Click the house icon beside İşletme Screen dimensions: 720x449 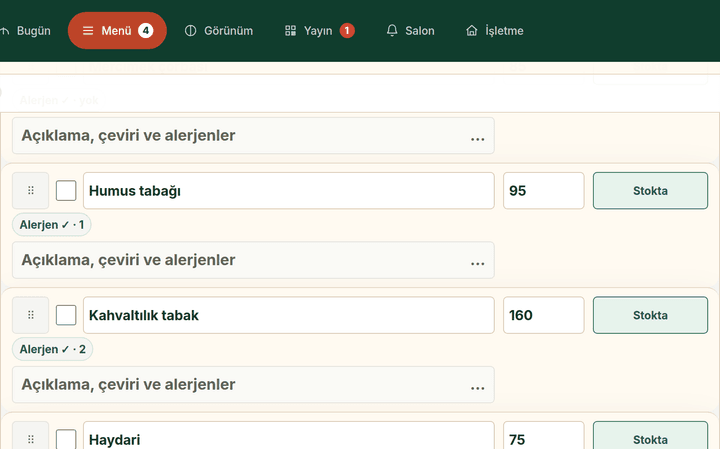[x=472, y=31]
